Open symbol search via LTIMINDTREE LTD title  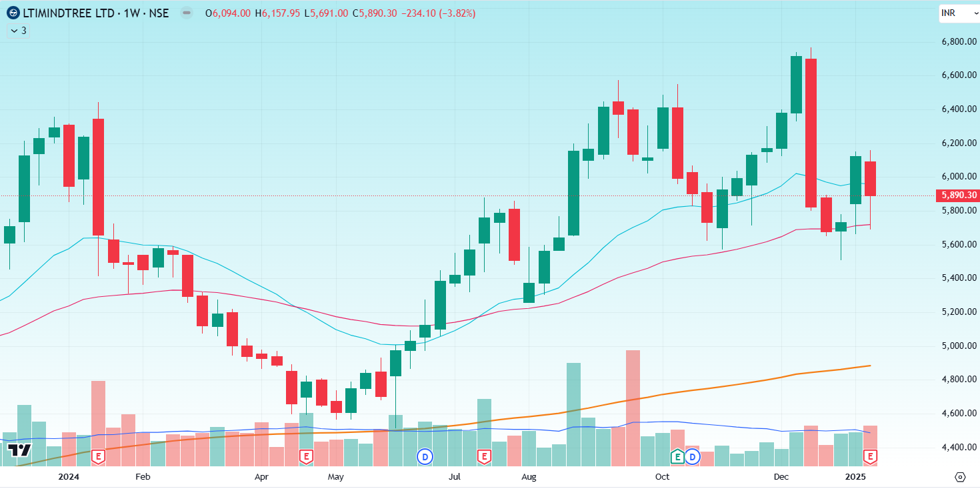(x=68, y=13)
